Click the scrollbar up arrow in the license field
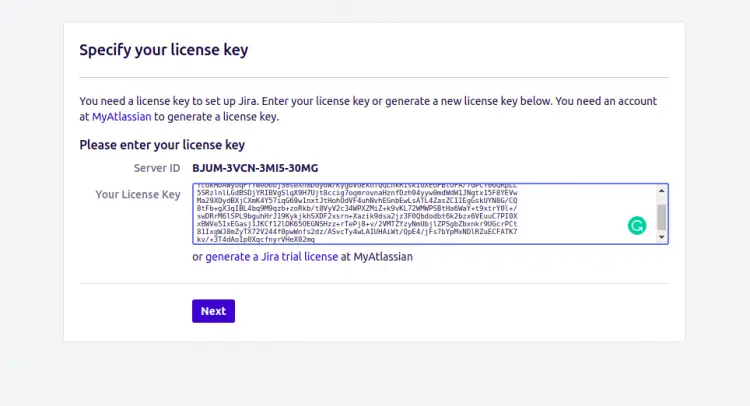The image size is (750, 406). tap(661, 191)
